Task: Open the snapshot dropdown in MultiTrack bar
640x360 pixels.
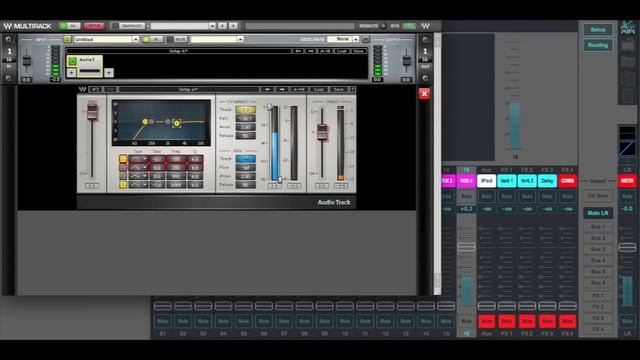Action: tap(212, 26)
